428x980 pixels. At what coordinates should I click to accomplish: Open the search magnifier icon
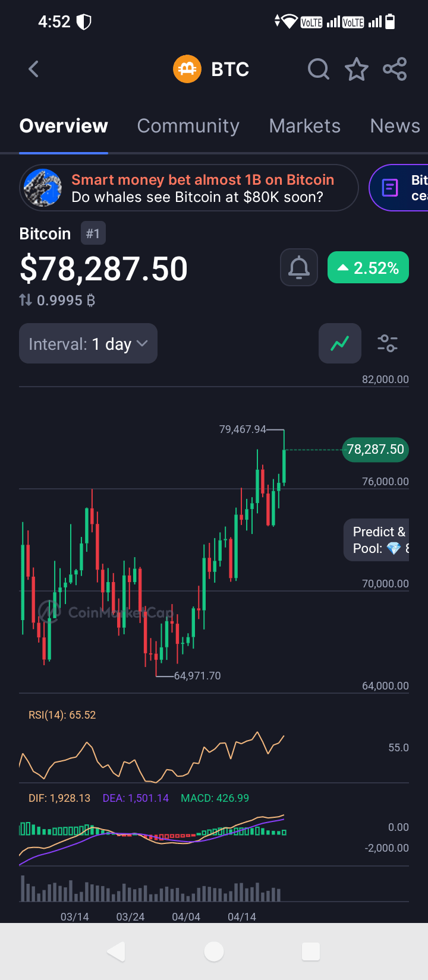[319, 69]
